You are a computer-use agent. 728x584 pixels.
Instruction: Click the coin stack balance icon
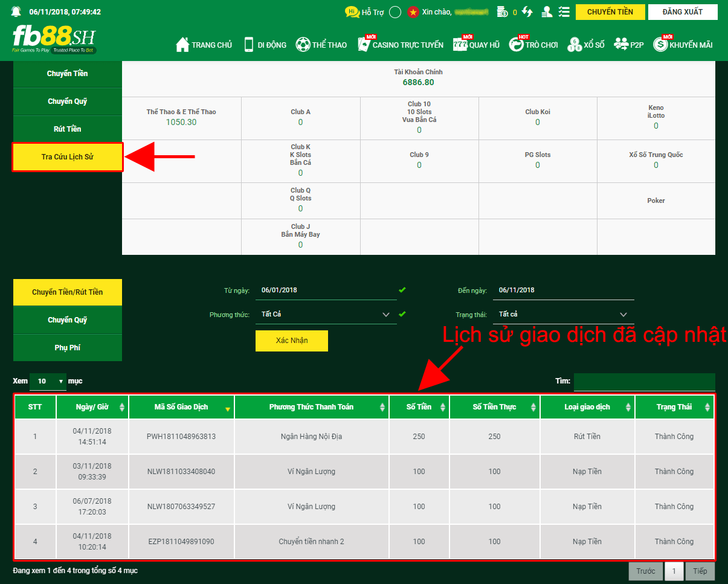[x=502, y=11]
